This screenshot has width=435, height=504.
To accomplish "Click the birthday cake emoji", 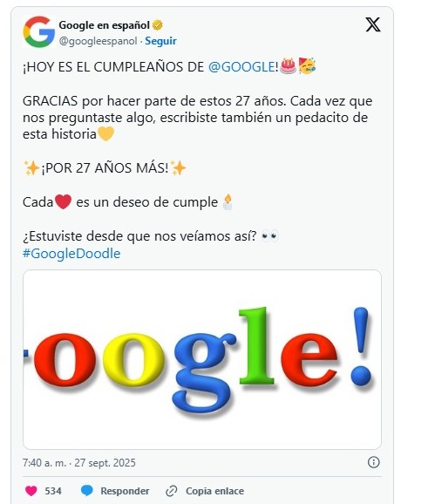I will (x=289, y=66).
